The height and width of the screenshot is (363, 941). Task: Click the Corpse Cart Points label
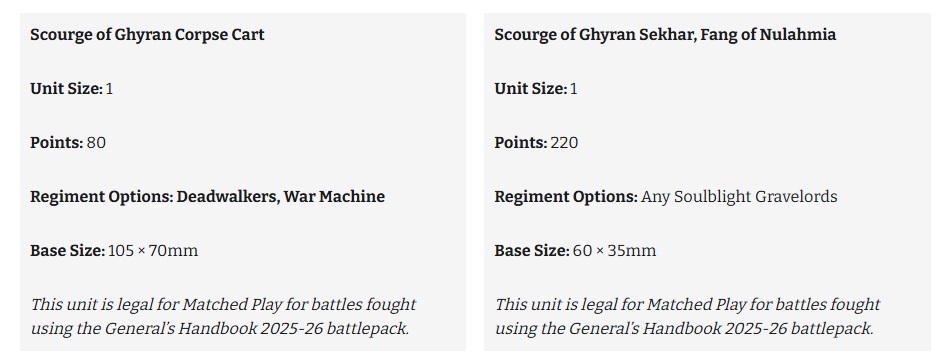click(x=56, y=143)
